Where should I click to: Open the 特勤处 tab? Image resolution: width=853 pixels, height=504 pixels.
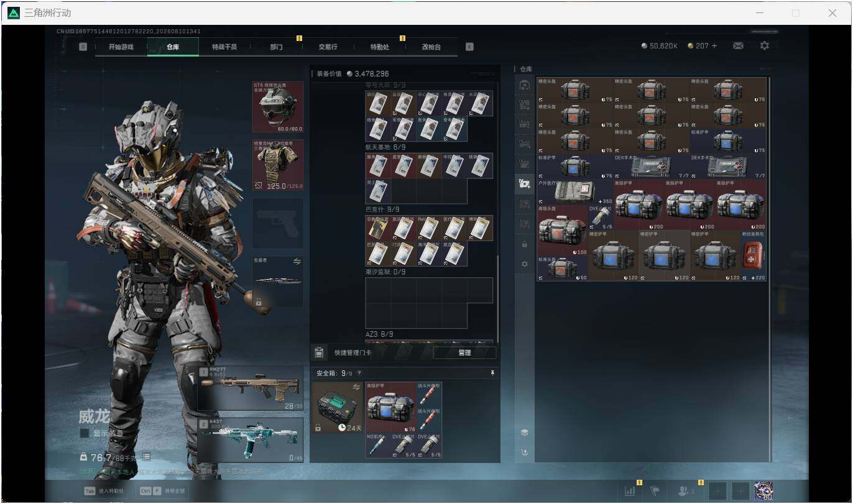coord(379,47)
